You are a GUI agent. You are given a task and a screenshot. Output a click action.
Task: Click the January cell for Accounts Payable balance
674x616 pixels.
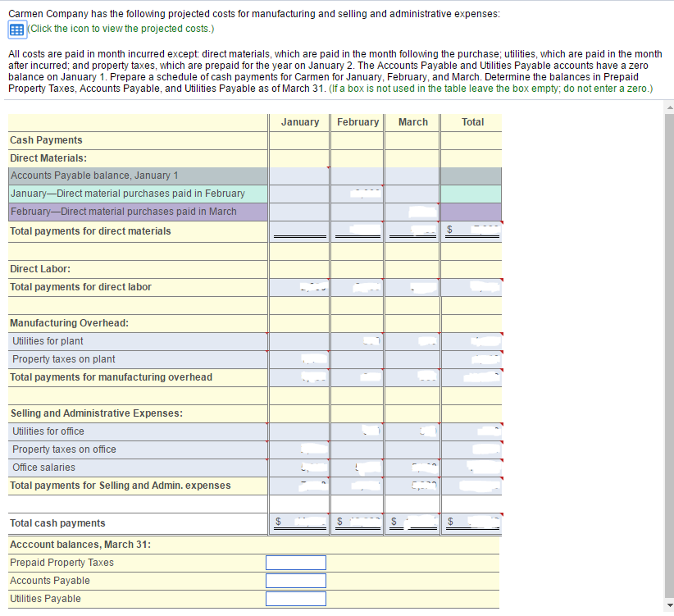tap(299, 176)
